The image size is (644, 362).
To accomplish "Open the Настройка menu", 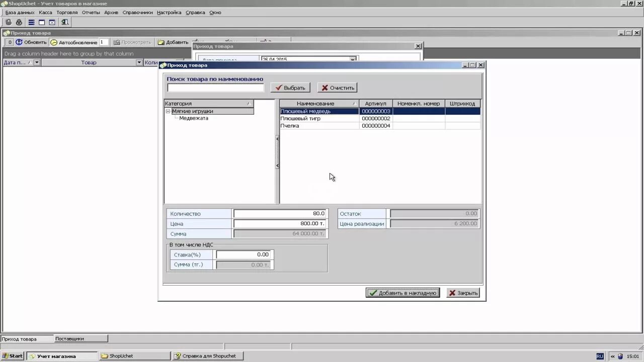I will [169, 13].
